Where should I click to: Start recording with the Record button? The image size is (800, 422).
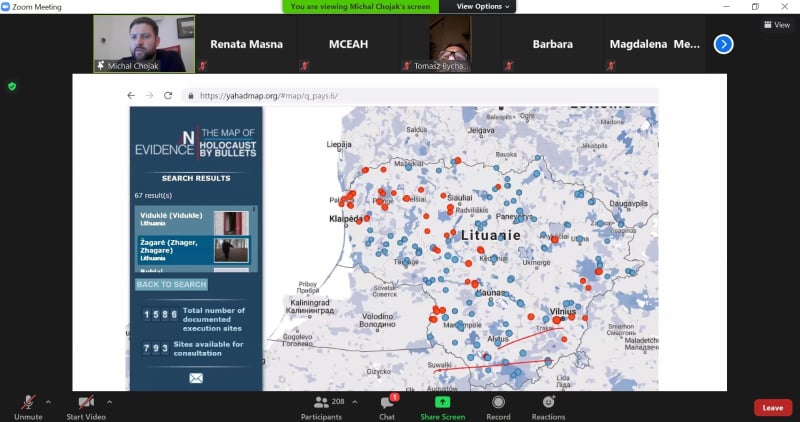498,407
